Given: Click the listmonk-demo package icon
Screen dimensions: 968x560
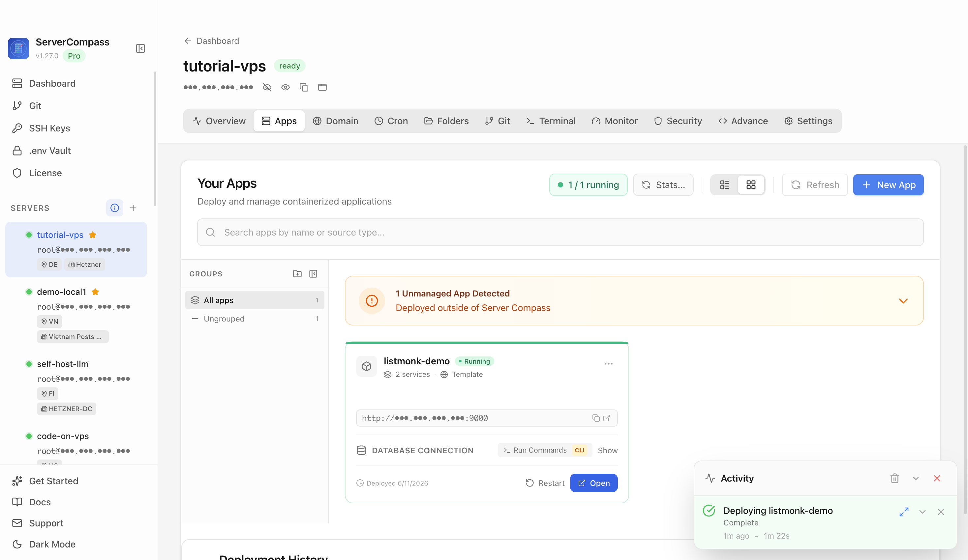Looking at the screenshot, I should tap(366, 366).
